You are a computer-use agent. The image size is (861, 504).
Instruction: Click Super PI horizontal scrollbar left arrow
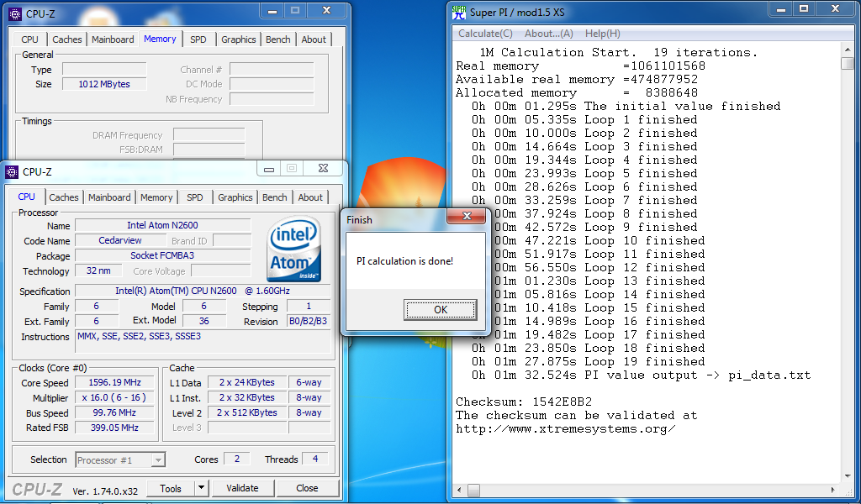click(x=460, y=490)
